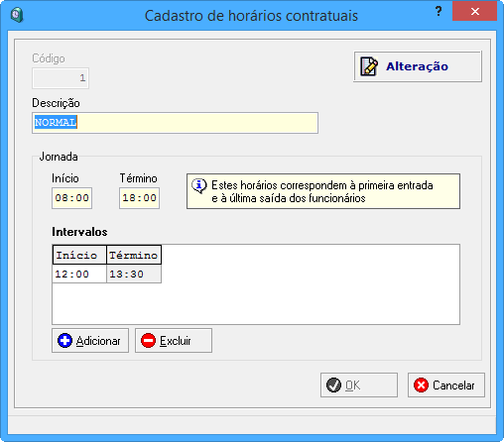Viewport: 504px width, 442px height.
Task: Click the question mark help button
Action: tap(439, 12)
